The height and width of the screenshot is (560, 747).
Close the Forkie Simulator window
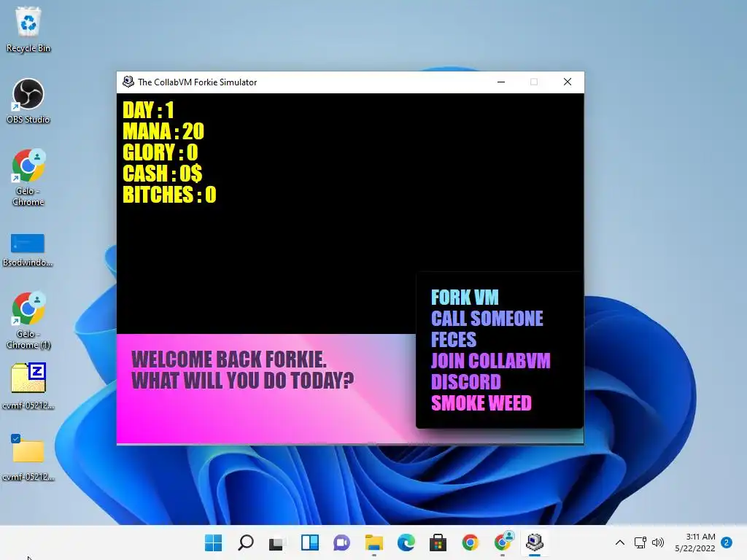568,82
